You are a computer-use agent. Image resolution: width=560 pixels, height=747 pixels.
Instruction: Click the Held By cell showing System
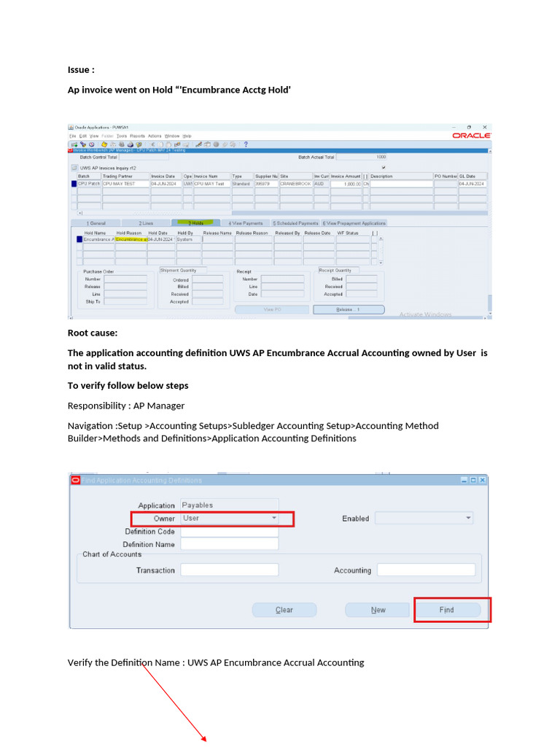pos(189,239)
